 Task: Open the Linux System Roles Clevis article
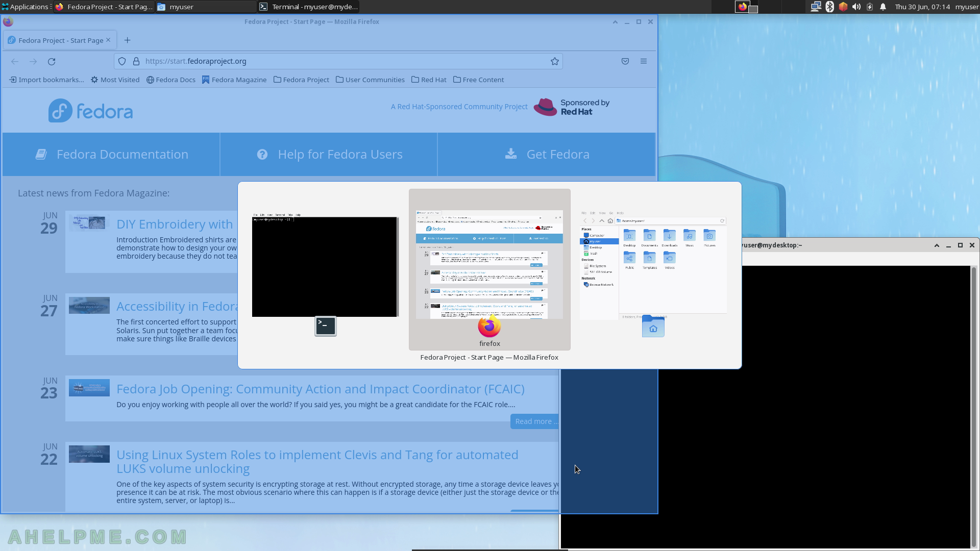point(317,462)
